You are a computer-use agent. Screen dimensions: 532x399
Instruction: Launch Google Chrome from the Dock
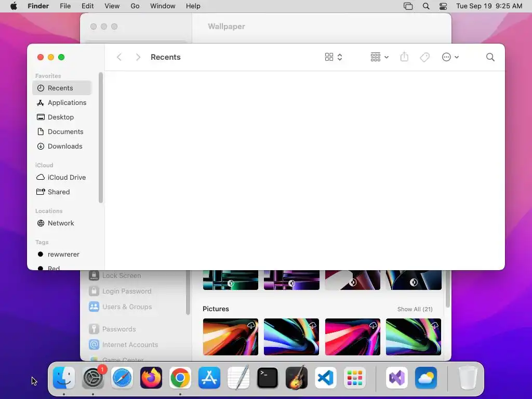click(x=180, y=378)
